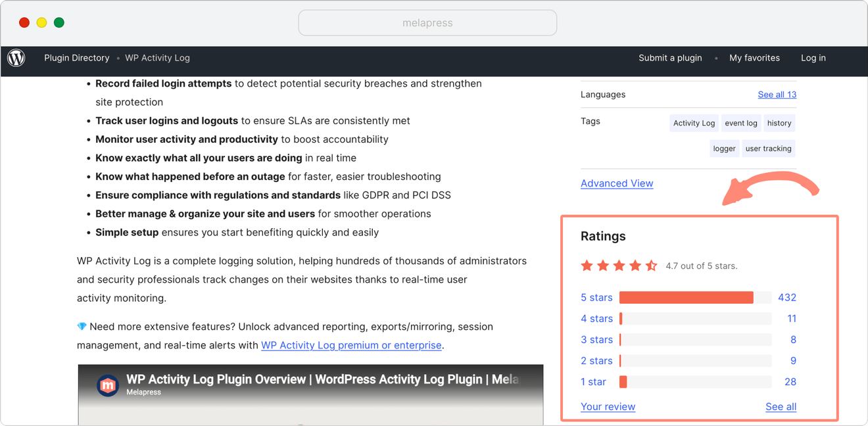This screenshot has width=868, height=426.
Task: Click the 4 stars rating bar
Action: (x=695, y=319)
